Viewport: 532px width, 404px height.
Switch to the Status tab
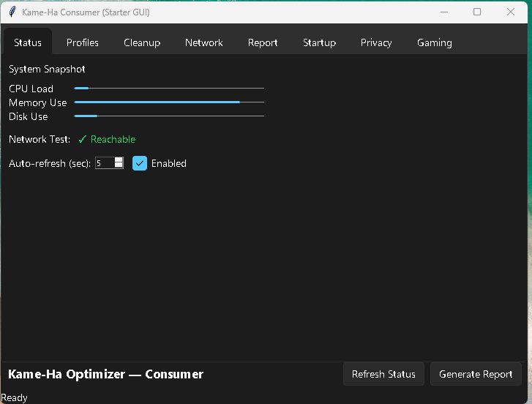pyautogui.click(x=28, y=42)
